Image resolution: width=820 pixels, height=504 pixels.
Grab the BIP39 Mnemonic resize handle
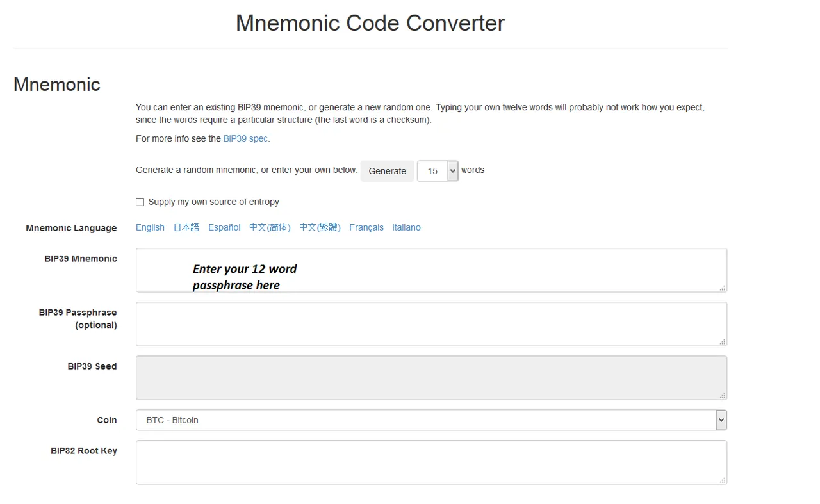pyautogui.click(x=723, y=288)
